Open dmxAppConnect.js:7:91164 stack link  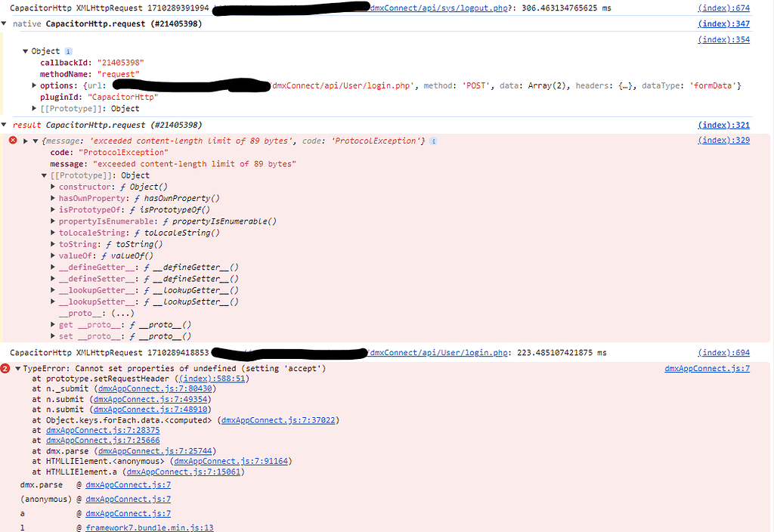pyautogui.click(x=231, y=462)
